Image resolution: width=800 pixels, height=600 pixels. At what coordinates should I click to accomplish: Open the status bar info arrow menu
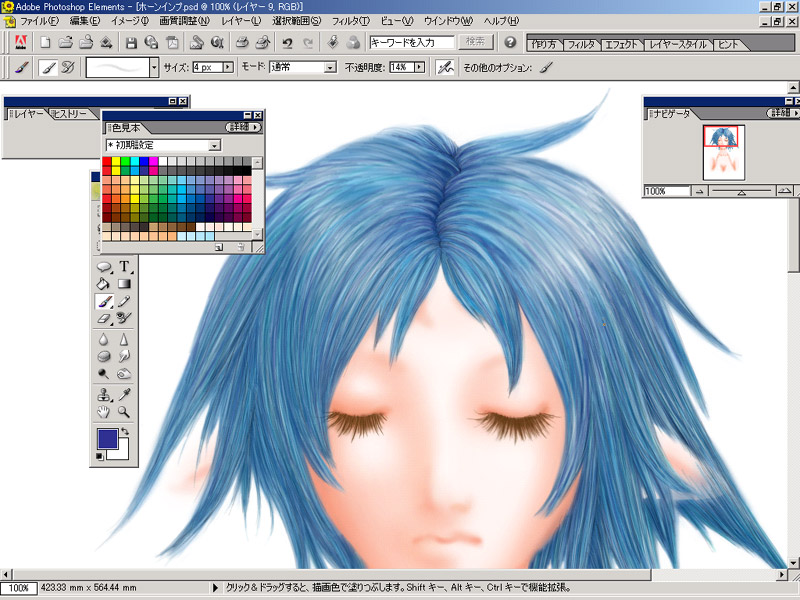point(215,588)
